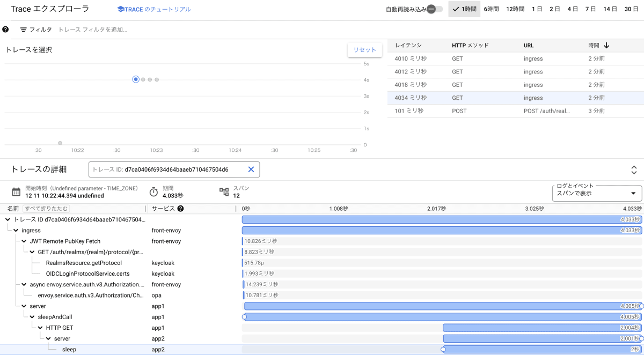Click the calendar start time icon

[x=16, y=192]
